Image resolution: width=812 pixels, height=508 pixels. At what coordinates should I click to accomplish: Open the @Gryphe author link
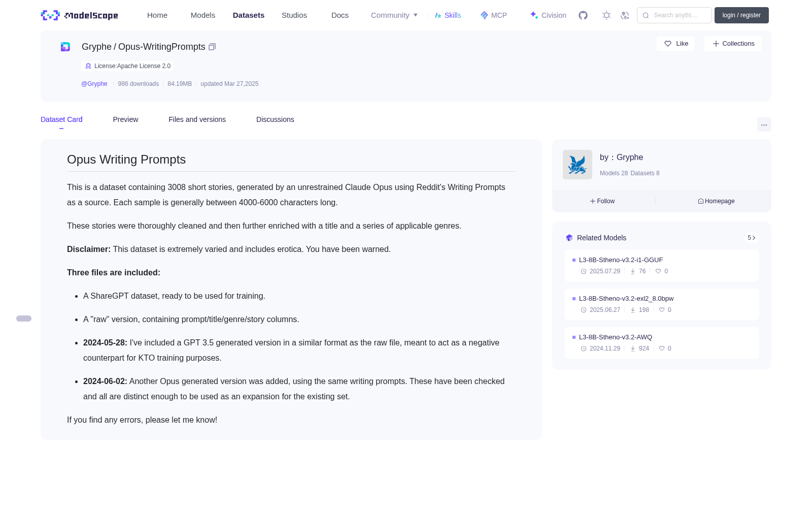tap(94, 84)
